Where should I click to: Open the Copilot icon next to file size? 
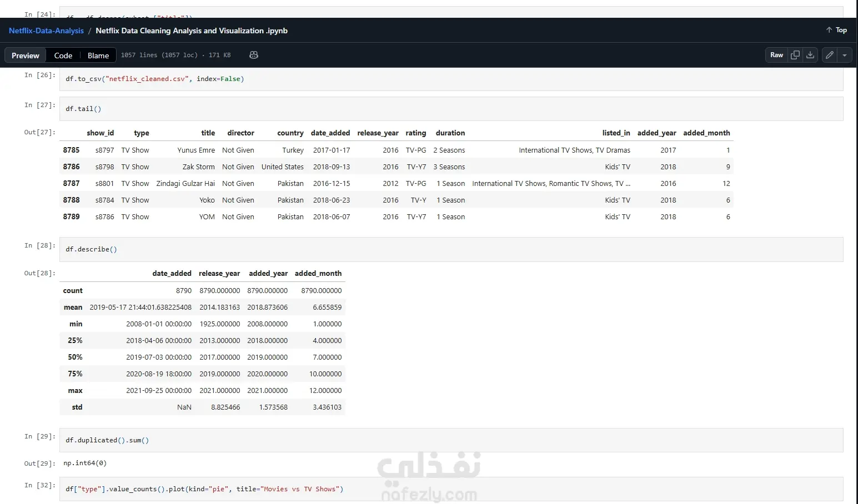coord(254,55)
